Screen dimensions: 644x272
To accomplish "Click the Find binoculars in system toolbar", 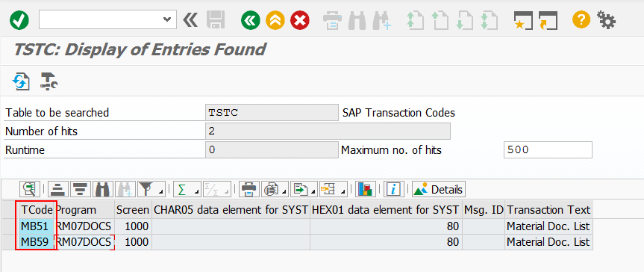I will (357, 20).
